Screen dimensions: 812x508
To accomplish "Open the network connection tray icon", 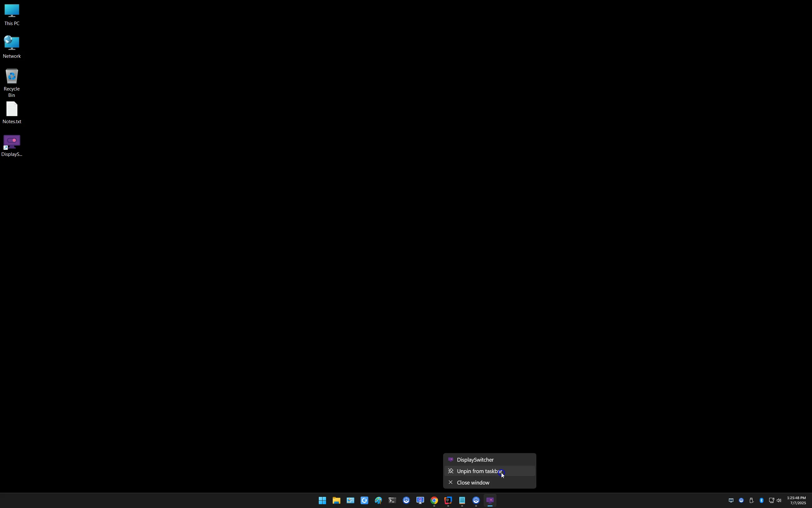I will [x=771, y=501].
